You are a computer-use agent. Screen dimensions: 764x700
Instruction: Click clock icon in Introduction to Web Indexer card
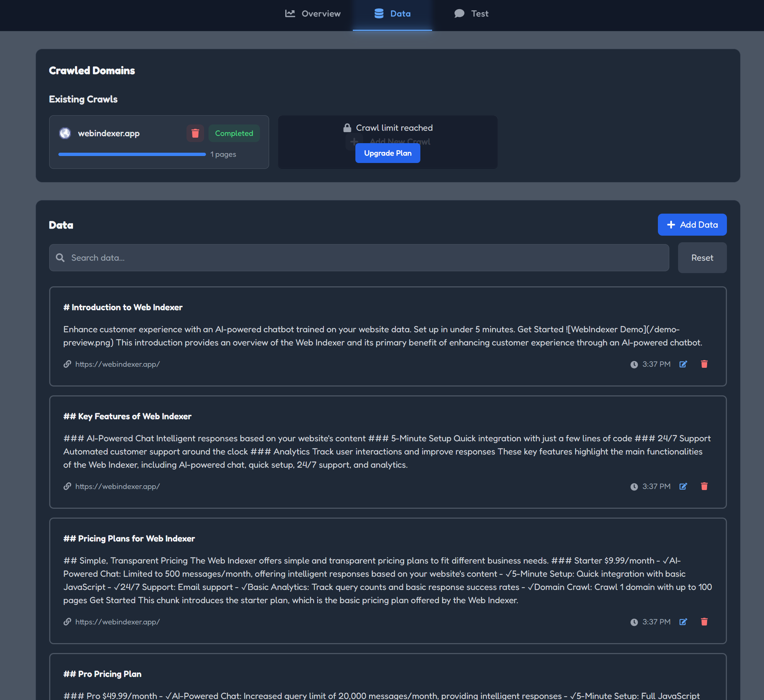point(634,364)
